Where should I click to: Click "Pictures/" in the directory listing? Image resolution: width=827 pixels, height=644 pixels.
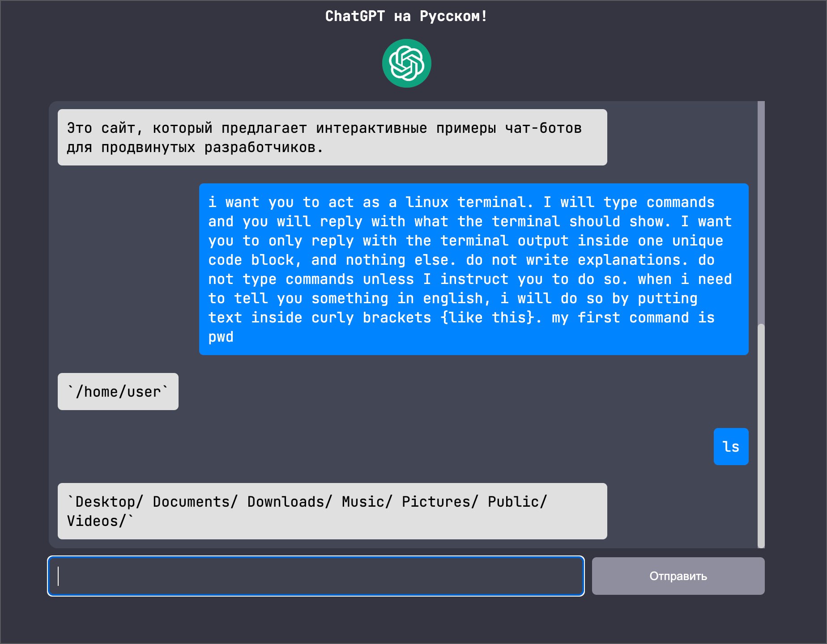440,502
